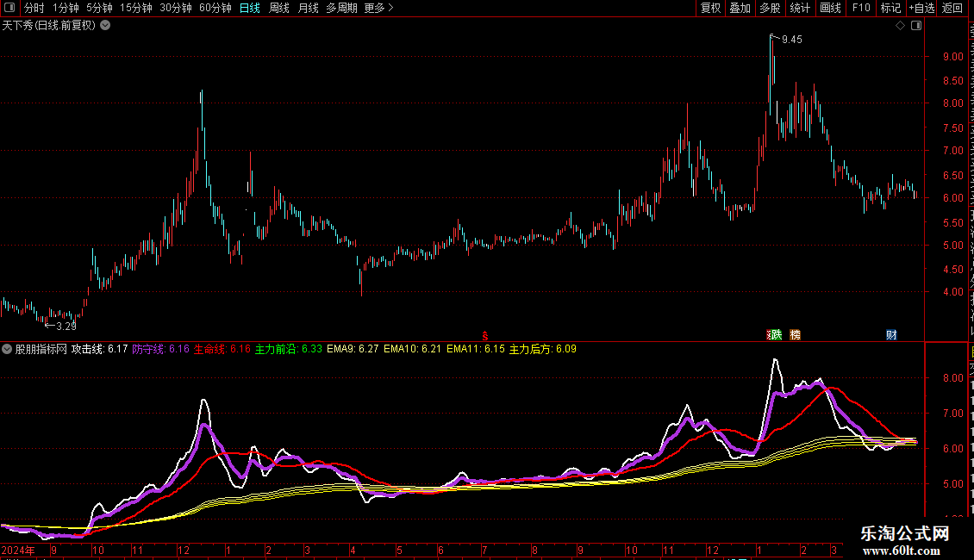Select the 15分钟 period tab
Screen dimensions: 974x560
(136, 8)
